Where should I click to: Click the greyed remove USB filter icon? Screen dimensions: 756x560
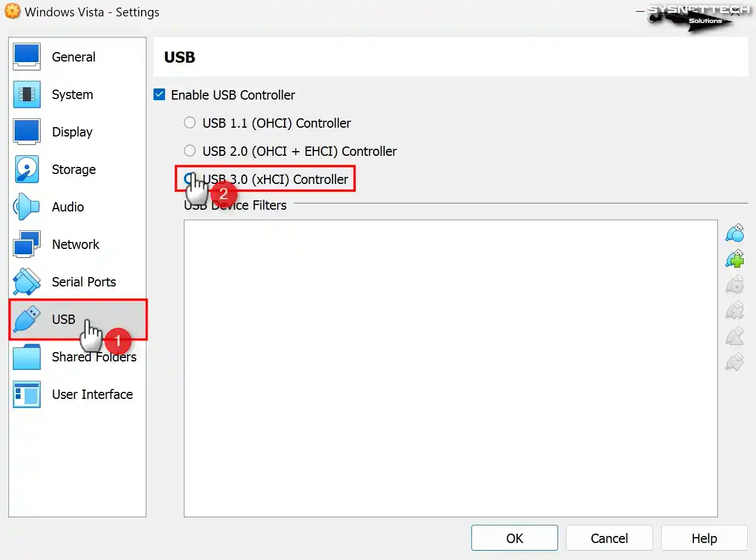click(735, 310)
